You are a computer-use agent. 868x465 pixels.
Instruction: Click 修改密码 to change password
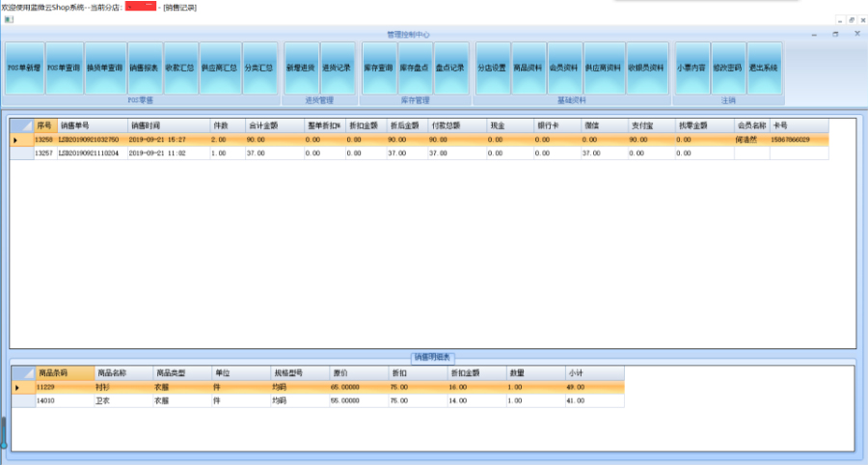(x=728, y=68)
